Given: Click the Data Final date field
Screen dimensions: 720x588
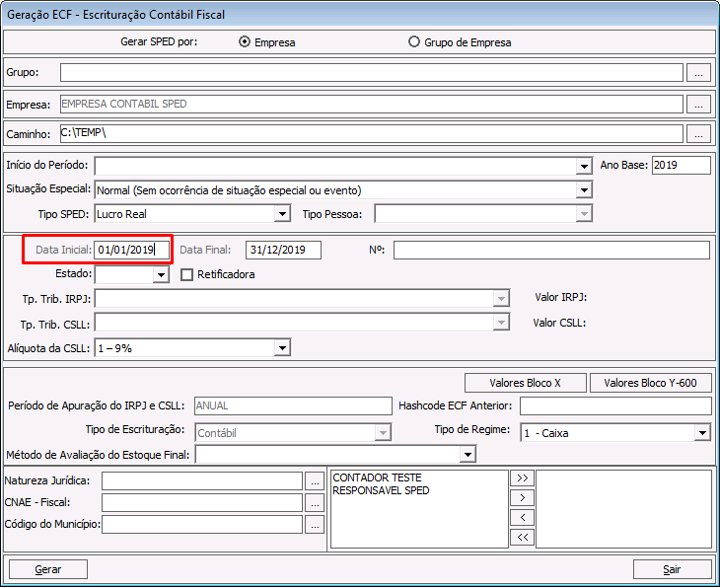Looking at the screenshot, I should click(283, 250).
